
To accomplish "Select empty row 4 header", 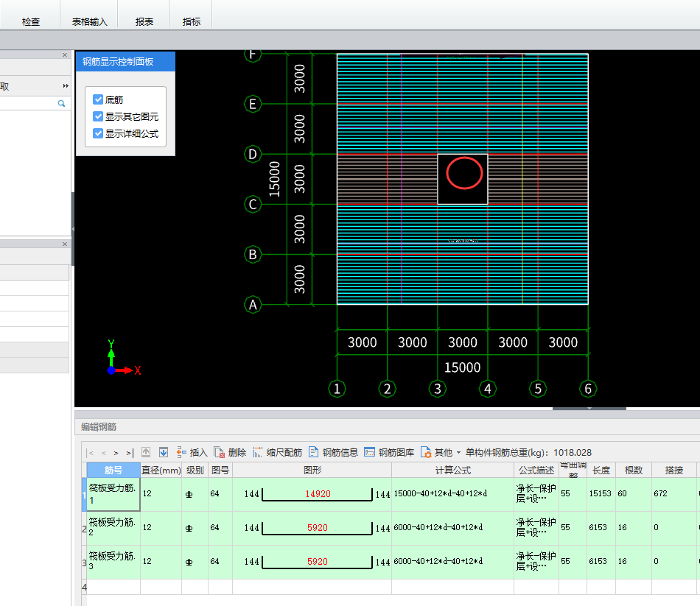I will [x=84, y=587].
